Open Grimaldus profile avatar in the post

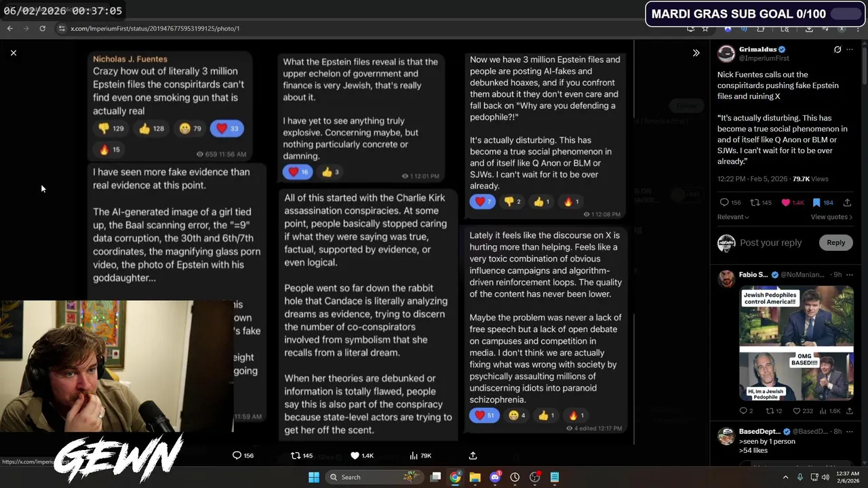(x=726, y=54)
